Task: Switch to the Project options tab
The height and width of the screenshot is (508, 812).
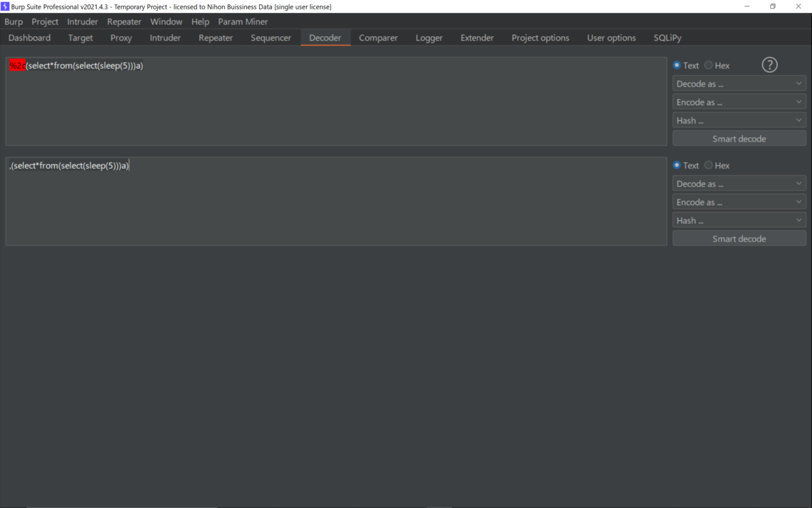Action: point(541,38)
